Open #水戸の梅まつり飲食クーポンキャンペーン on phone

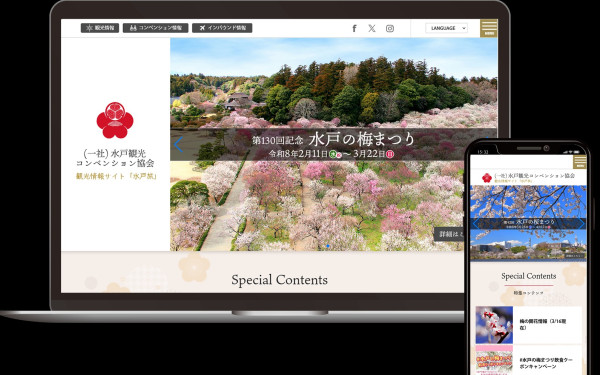point(546,363)
